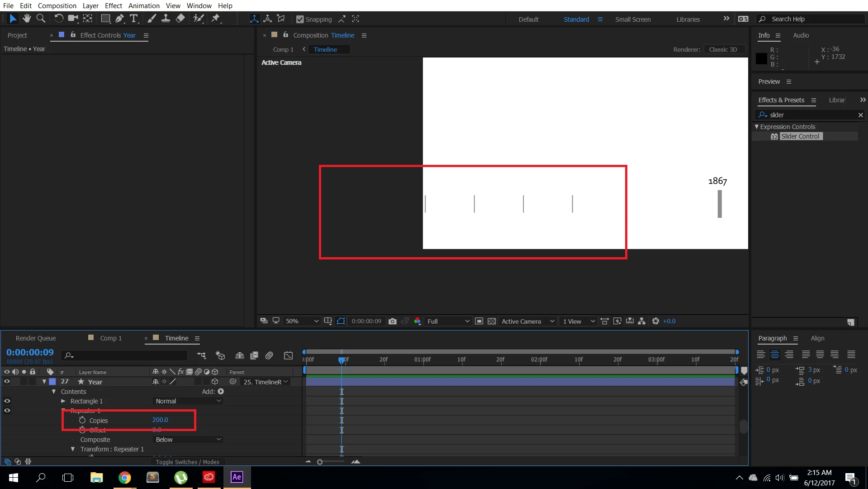Open Rectangle 1 Normal blend dropdown

point(188,401)
